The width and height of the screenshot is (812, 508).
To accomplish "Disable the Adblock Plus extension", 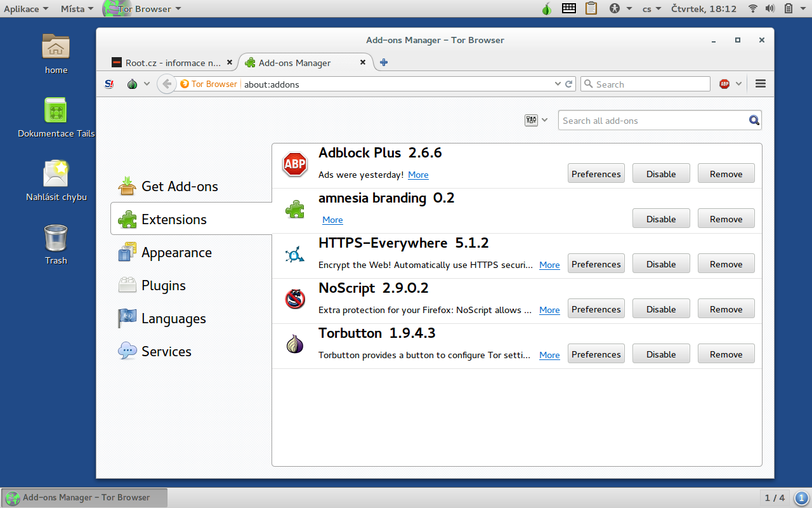I will (660, 174).
